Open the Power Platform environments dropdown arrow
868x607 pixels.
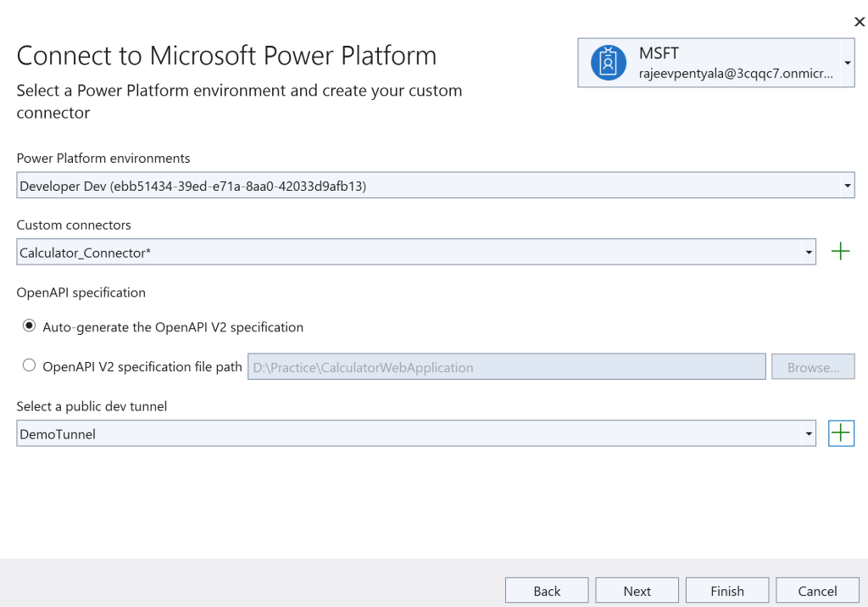(847, 185)
